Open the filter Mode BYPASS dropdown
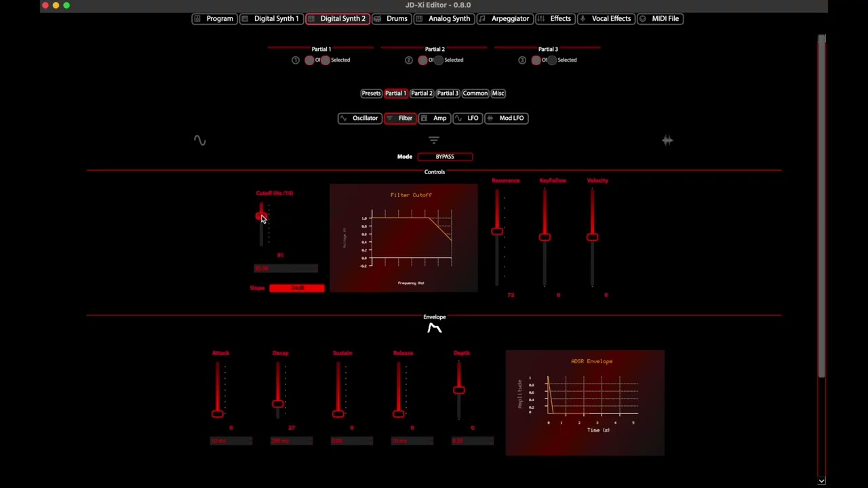This screenshot has width=868, height=488. (x=445, y=157)
